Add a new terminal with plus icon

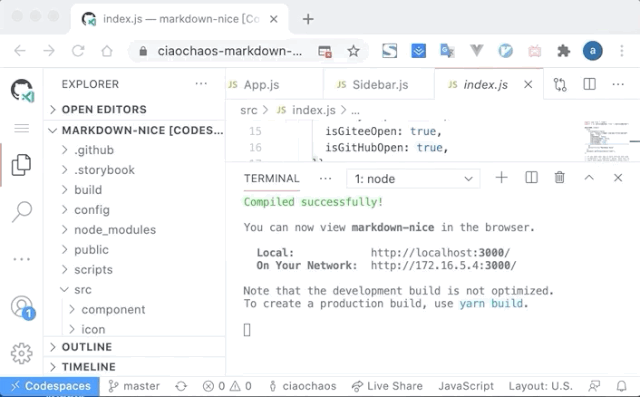501,177
